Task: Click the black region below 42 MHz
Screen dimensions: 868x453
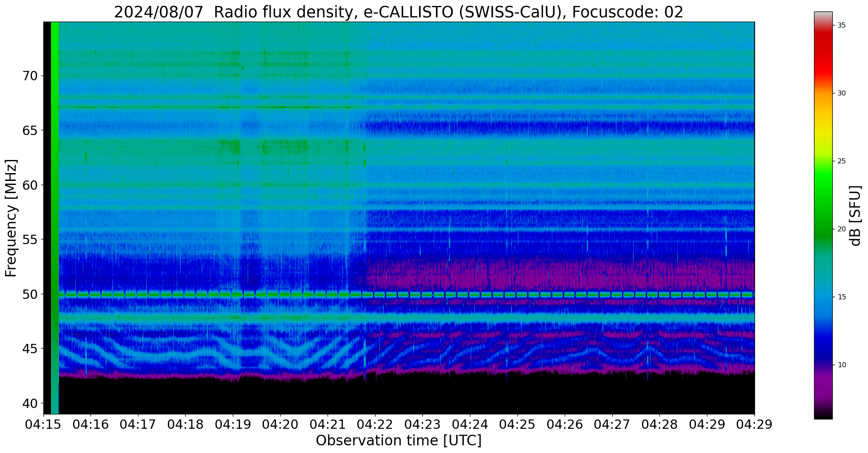Action: tap(407, 395)
